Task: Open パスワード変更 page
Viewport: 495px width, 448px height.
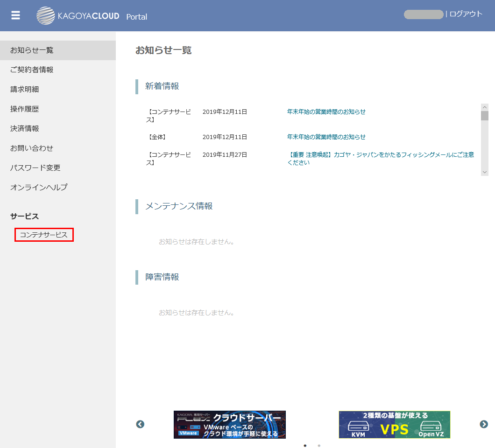Action: [x=35, y=168]
